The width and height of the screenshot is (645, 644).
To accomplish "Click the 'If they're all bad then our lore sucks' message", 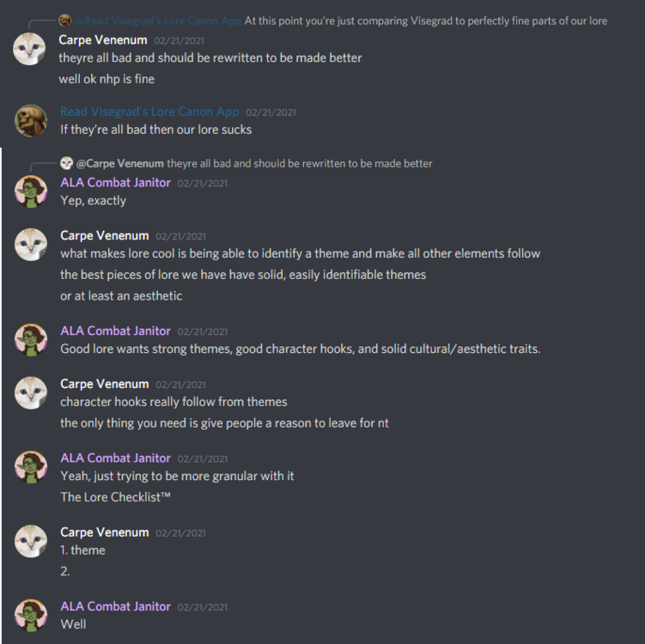I will (x=156, y=130).
